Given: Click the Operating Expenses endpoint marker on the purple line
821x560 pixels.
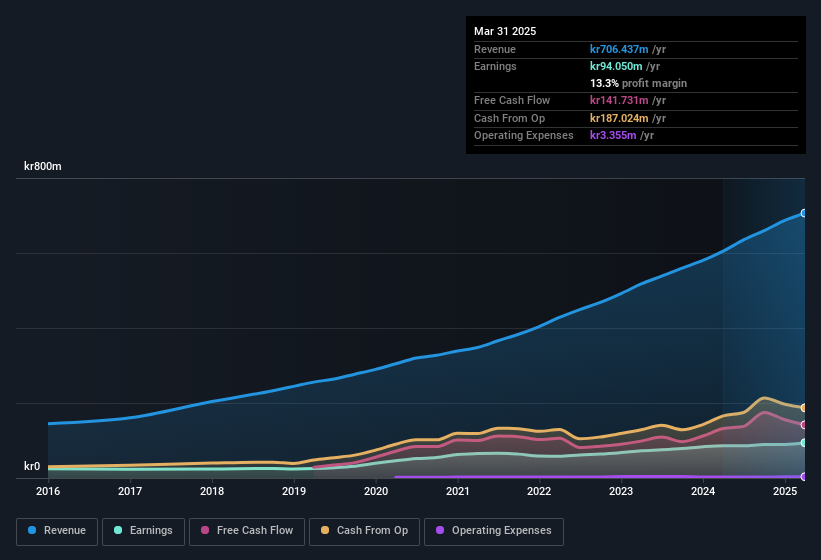Looking at the screenshot, I should pos(804,476).
